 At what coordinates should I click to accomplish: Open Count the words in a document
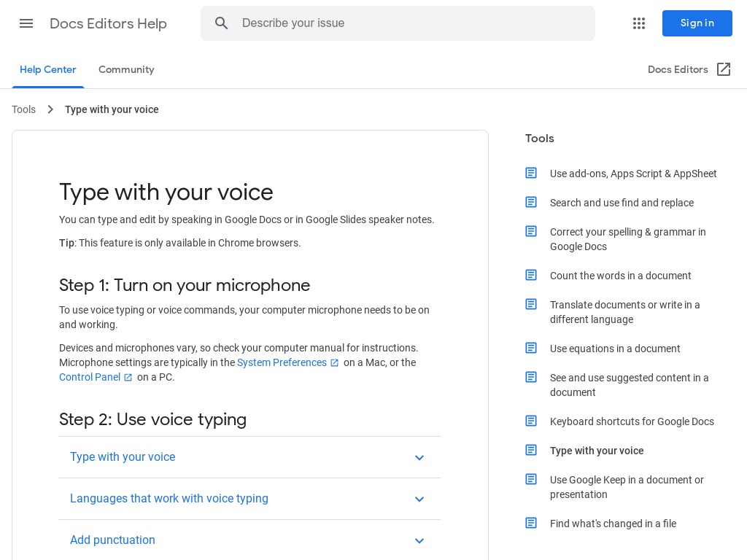point(620,275)
